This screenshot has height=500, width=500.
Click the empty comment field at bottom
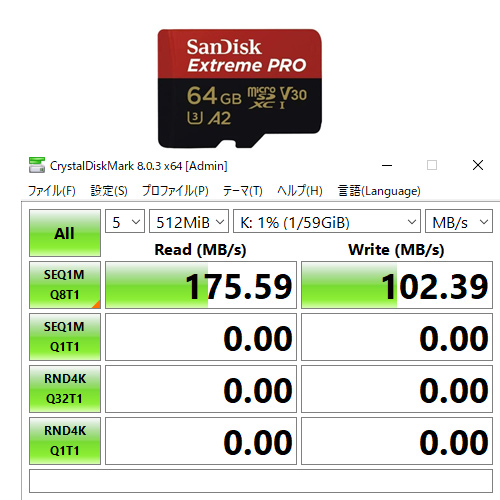pos(261,481)
